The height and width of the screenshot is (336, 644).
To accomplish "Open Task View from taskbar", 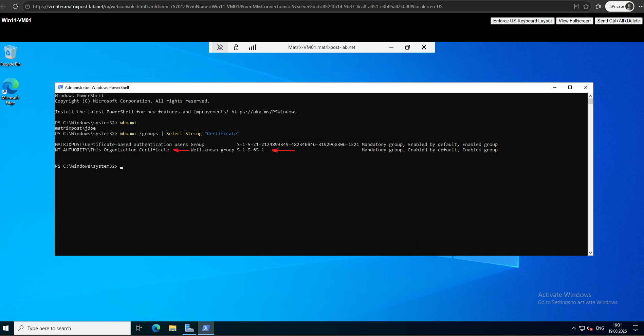I will (139, 328).
